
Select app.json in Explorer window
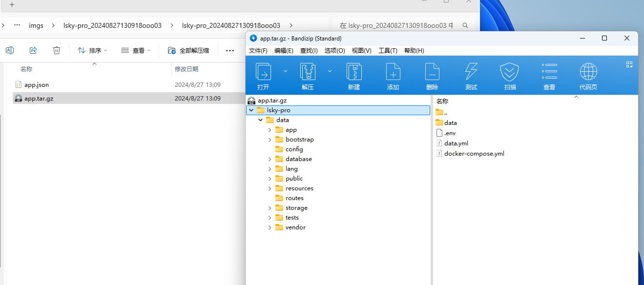pos(32,84)
